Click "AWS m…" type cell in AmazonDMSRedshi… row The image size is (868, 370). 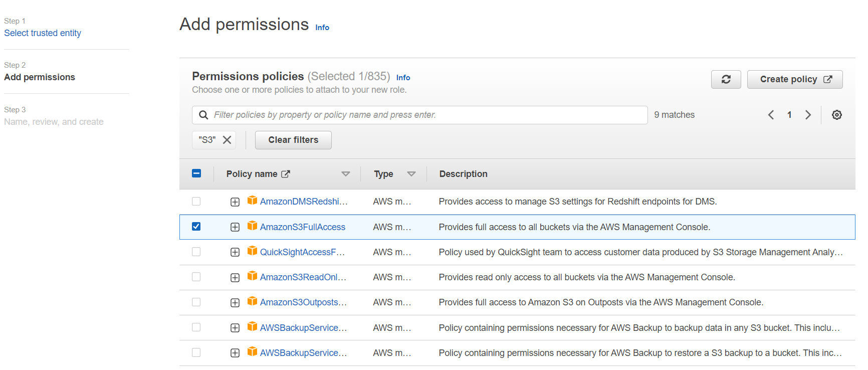[x=392, y=202]
